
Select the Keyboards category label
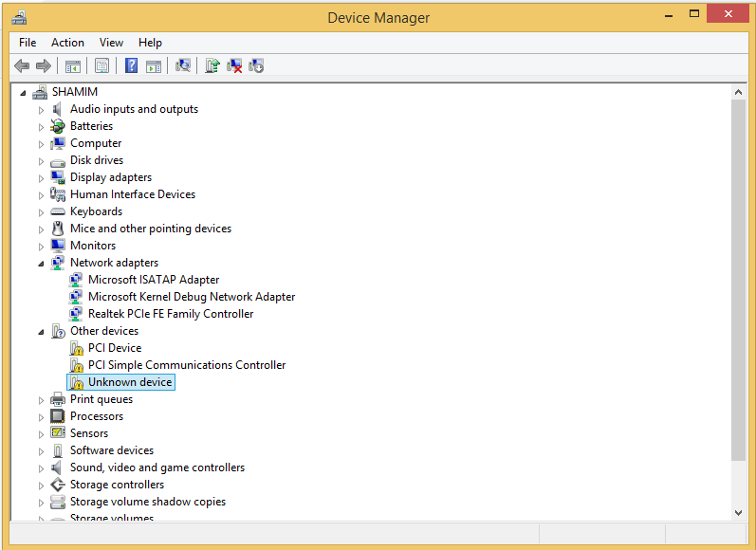click(96, 211)
